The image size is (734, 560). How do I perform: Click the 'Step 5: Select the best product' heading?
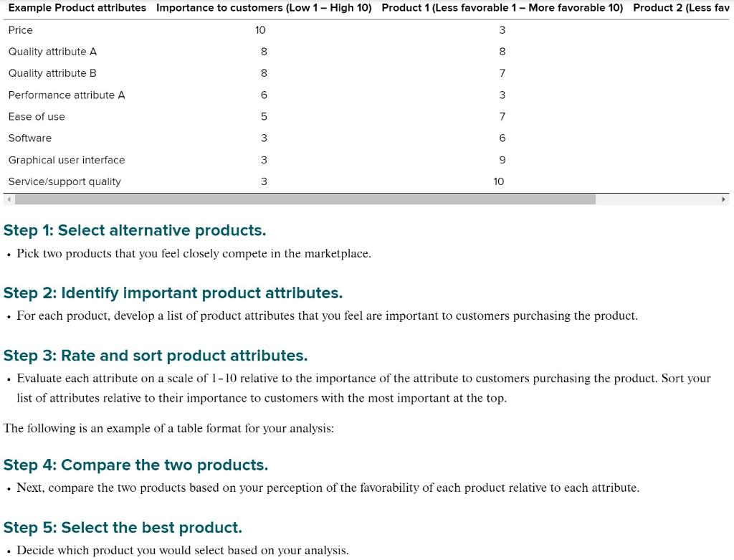[122, 527]
